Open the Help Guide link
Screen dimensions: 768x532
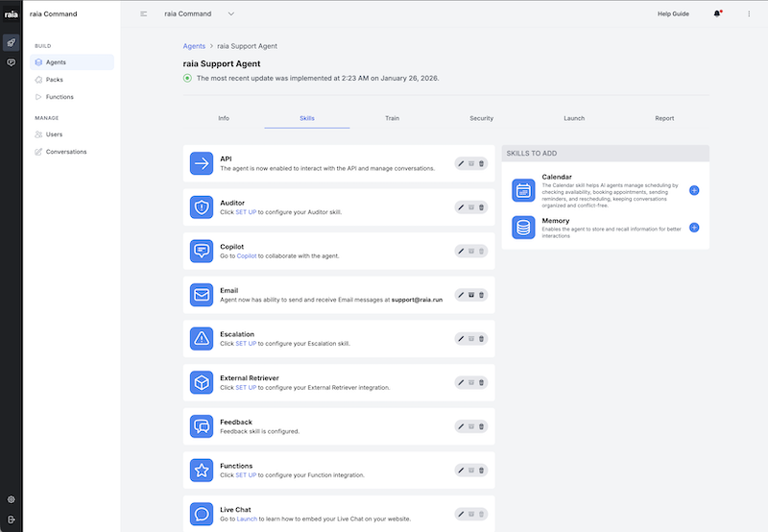coord(673,13)
